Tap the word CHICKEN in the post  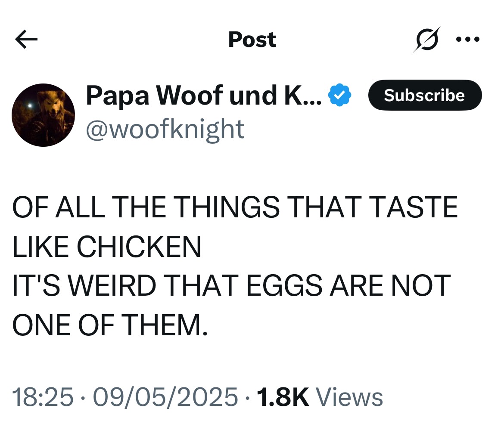pos(139,247)
